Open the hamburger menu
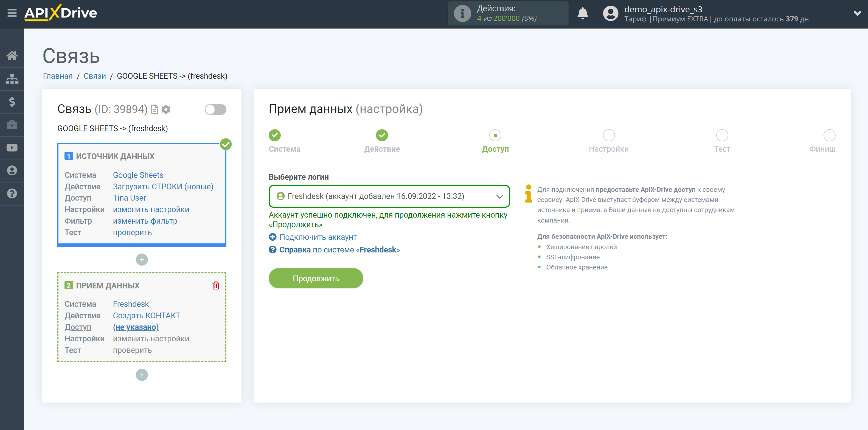Image resolution: width=868 pixels, height=430 pixels. [x=12, y=13]
